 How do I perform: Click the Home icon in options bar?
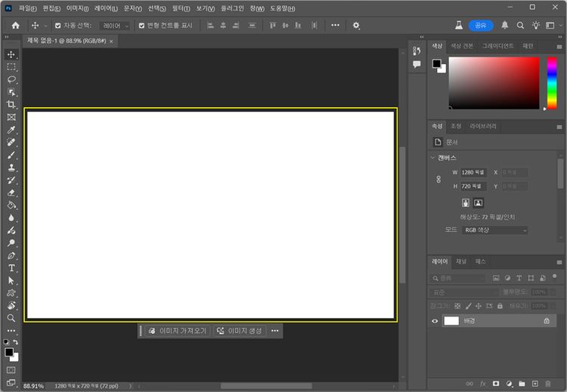coord(15,26)
